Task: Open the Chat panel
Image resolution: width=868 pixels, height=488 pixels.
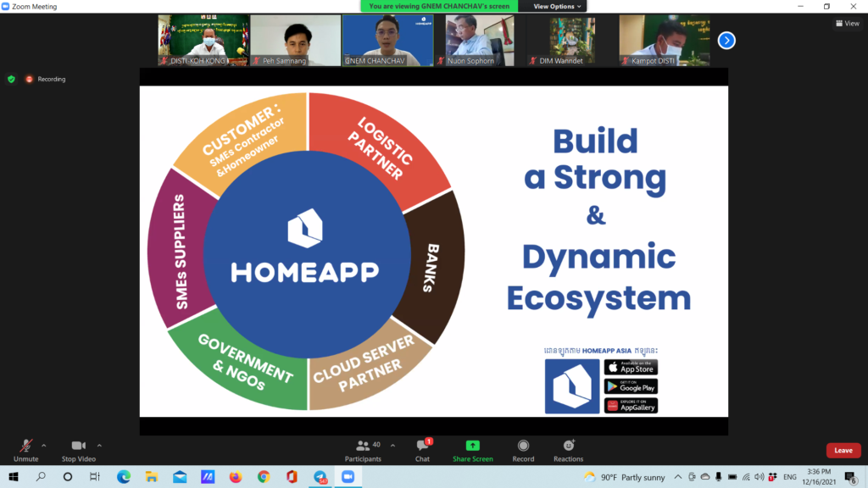Action: [422, 449]
